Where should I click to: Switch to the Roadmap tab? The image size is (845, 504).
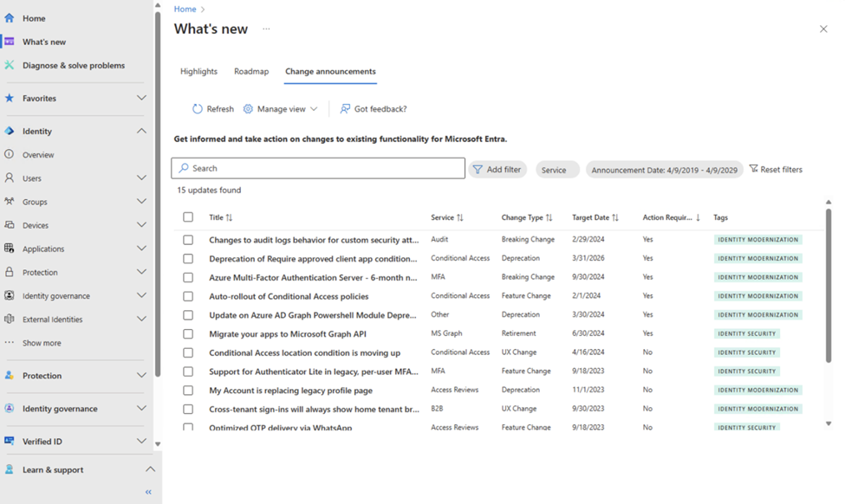[x=251, y=72]
